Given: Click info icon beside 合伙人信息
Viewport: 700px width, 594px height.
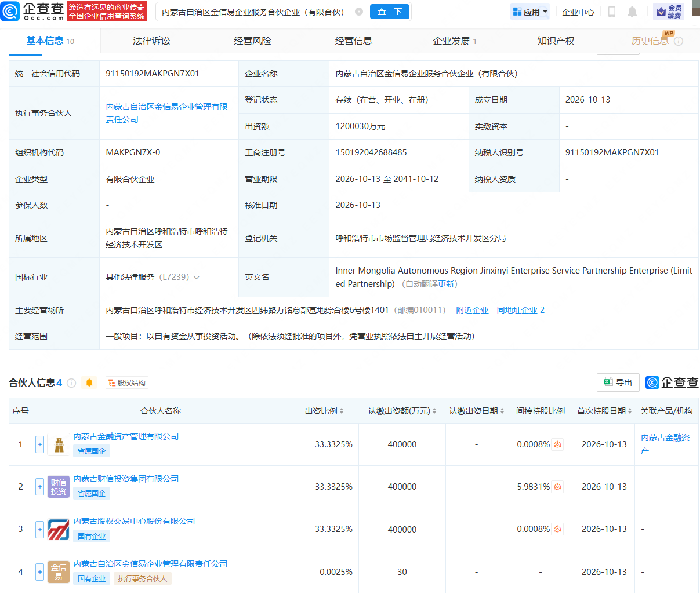Looking at the screenshot, I should pyautogui.click(x=71, y=382).
